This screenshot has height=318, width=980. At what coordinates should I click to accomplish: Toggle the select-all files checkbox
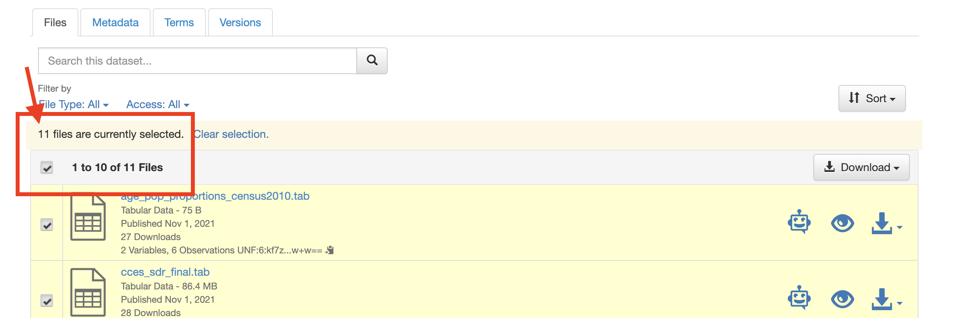47,168
